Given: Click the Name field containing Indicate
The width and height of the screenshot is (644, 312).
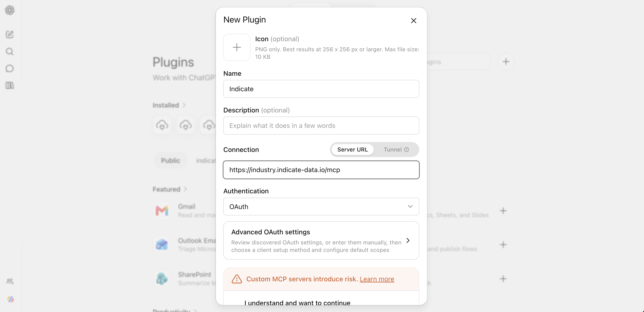Looking at the screenshot, I should [321, 89].
